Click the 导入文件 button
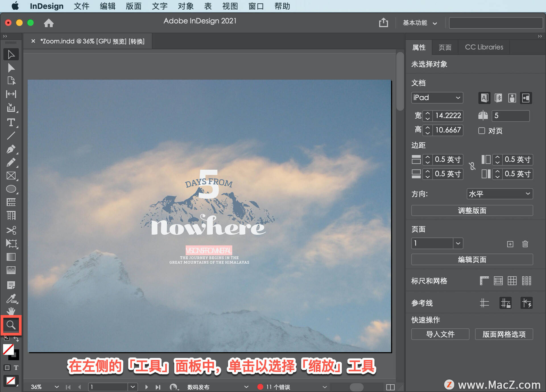 point(440,334)
